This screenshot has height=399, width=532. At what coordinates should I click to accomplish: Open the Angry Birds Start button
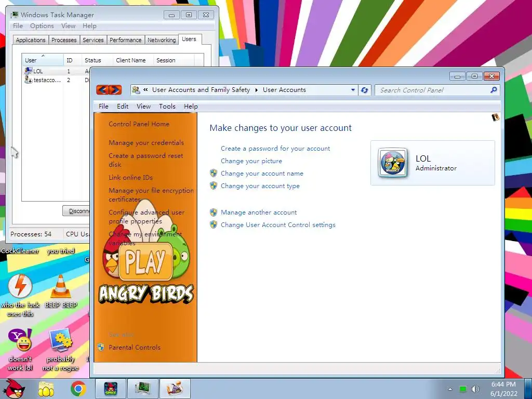click(13, 389)
